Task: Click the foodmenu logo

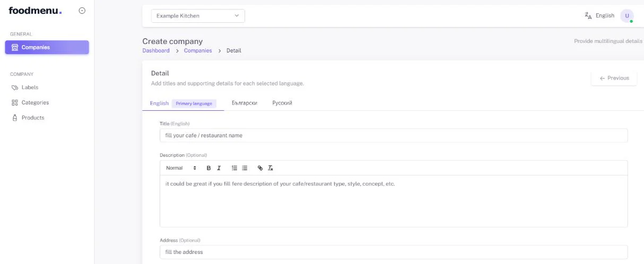Action: 35,11
